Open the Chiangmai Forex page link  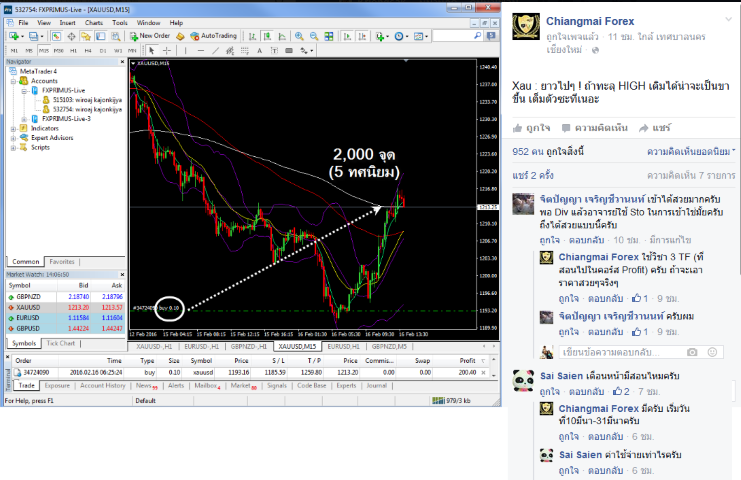590,21
